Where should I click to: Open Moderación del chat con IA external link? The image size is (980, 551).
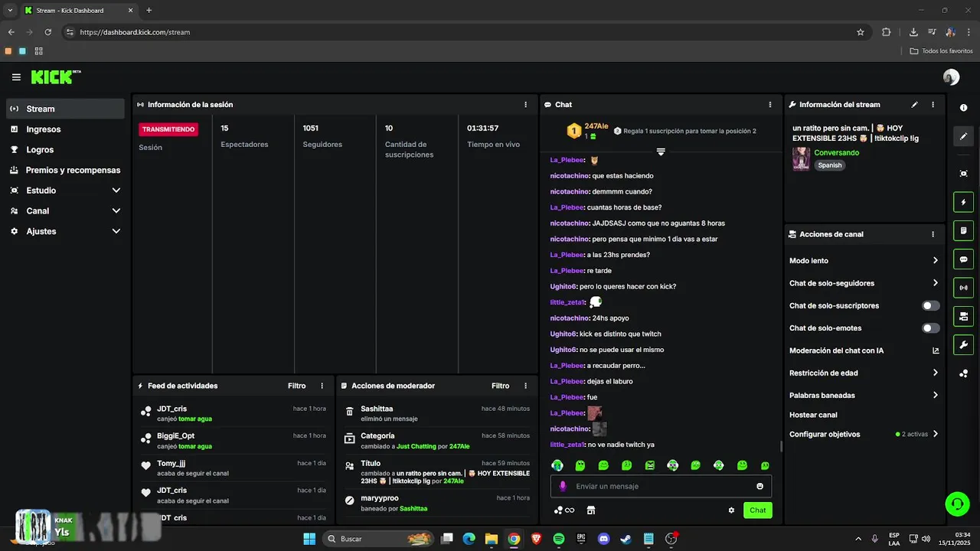pos(936,350)
